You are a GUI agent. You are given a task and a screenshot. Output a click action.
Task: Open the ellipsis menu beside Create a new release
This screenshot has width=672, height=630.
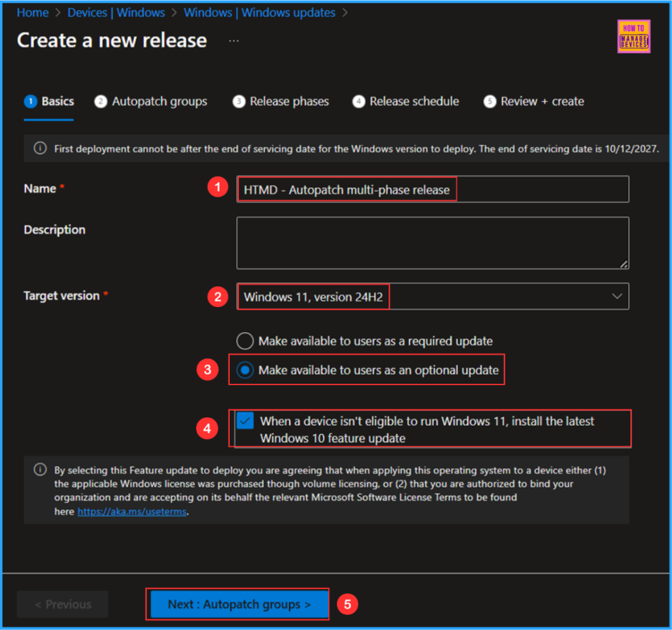[234, 41]
